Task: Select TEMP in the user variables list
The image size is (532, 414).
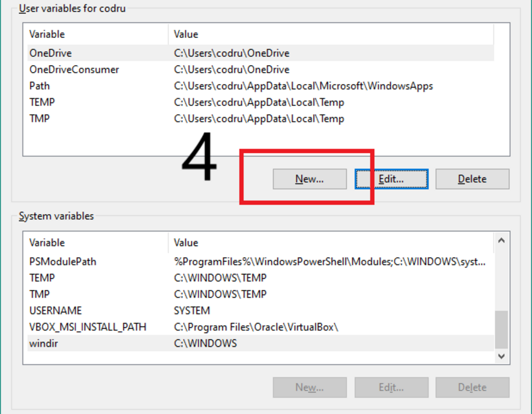Action: 261,102
